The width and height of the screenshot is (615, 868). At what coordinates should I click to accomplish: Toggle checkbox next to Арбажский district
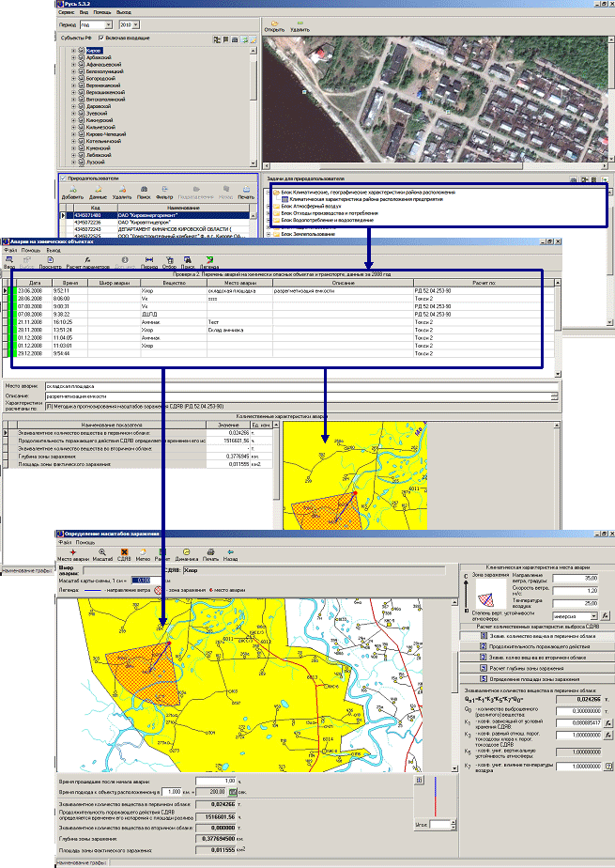[82, 57]
